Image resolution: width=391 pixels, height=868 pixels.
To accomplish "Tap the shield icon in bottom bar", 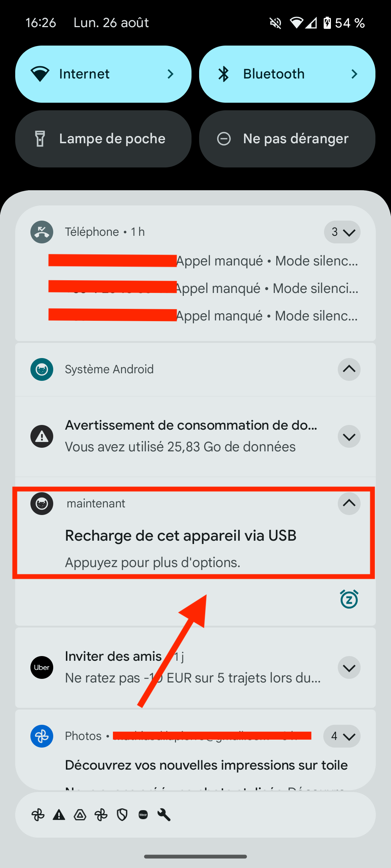I will (122, 815).
